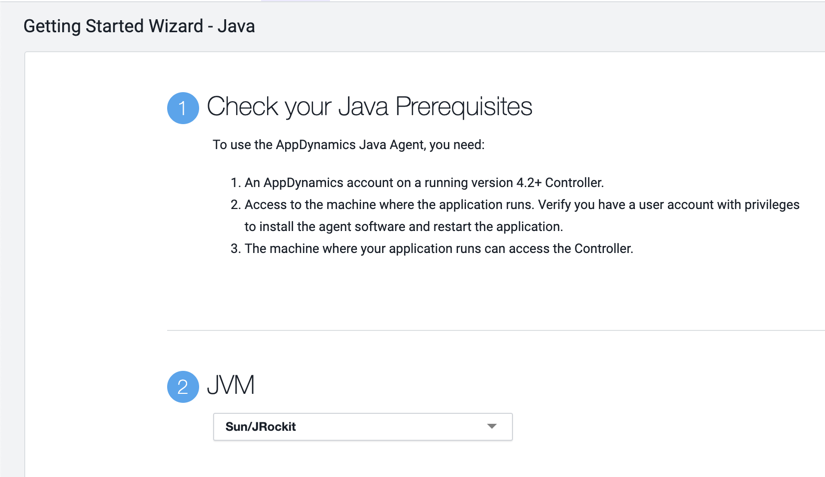The height and width of the screenshot is (477, 825).
Task: Click list number 1 of the prerequisites
Action: click(x=235, y=183)
